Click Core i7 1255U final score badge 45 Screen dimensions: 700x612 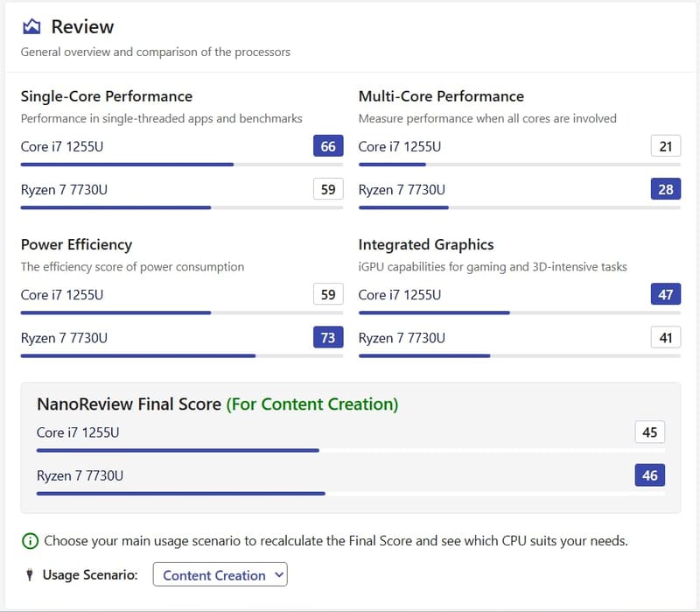pos(650,433)
